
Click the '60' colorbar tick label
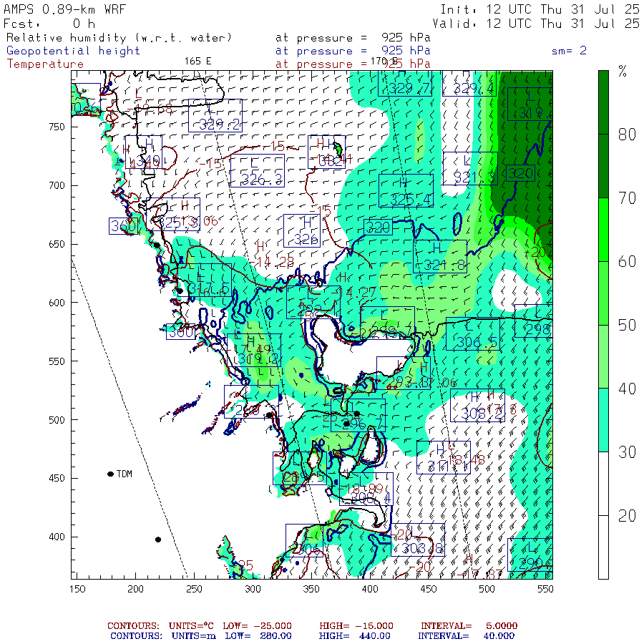627,262
